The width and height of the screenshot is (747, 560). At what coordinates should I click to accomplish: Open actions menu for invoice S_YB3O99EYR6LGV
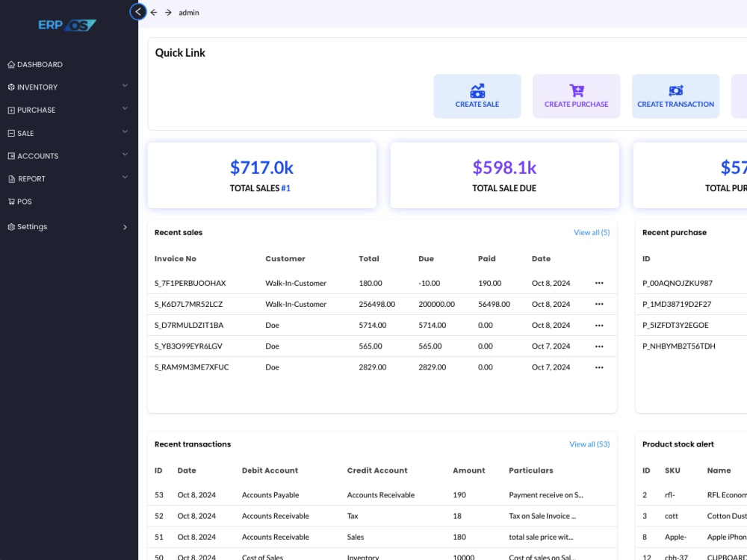(x=599, y=346)
